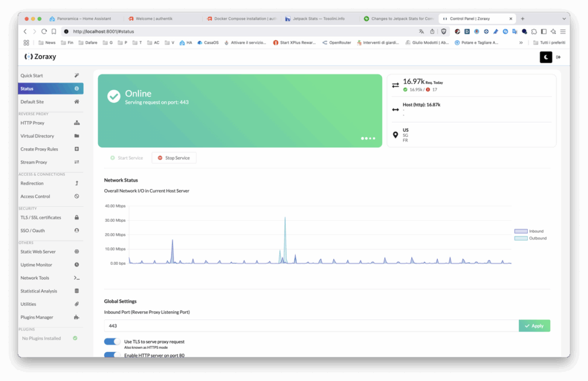Image resolution: width=588 pixels, height=381 pixels.
Task: Expand the tab list dropdown arrow
Action: point(564,18)
